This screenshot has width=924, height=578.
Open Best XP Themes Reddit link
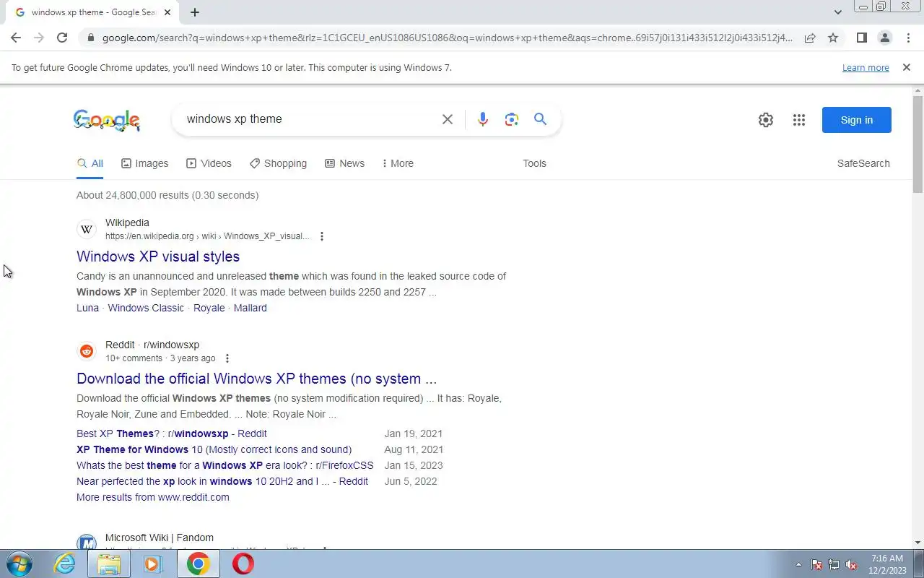click(x=172, y=433)
